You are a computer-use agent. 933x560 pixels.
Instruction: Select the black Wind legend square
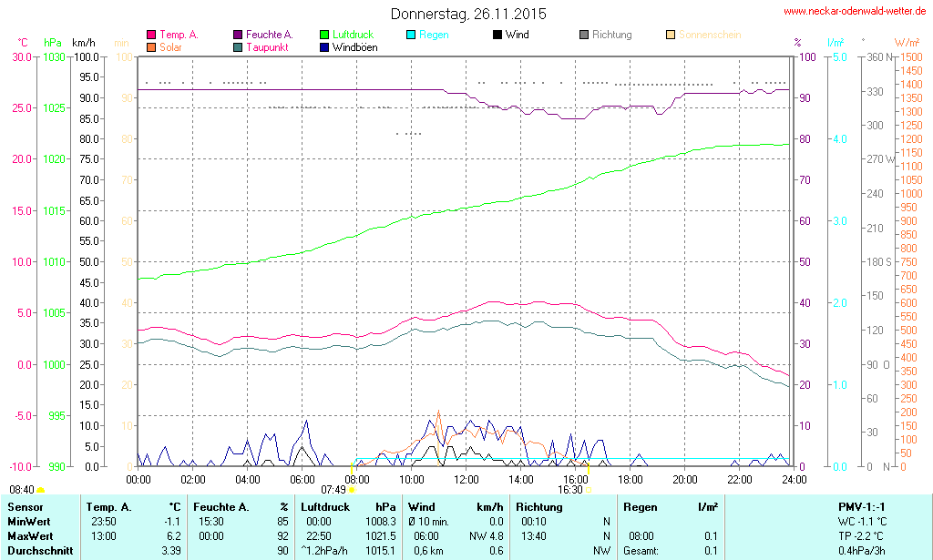click(497, 36)
